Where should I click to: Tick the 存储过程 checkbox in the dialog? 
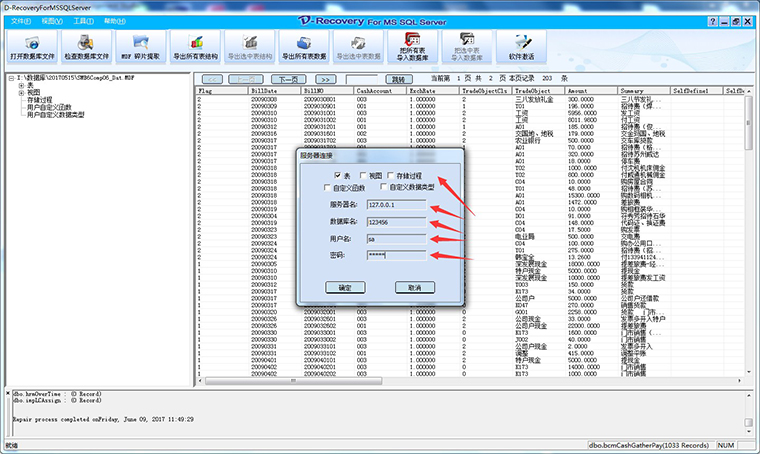point(390,175)
